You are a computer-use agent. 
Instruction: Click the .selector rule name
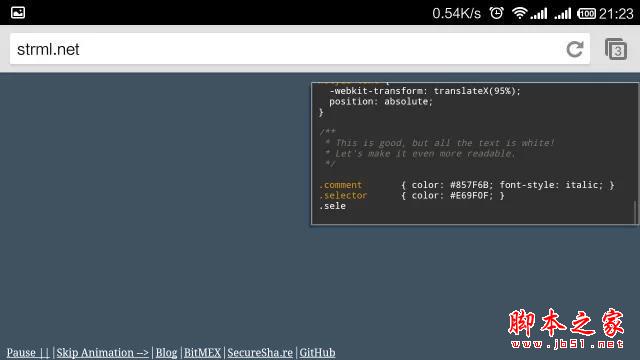(343, 196)
